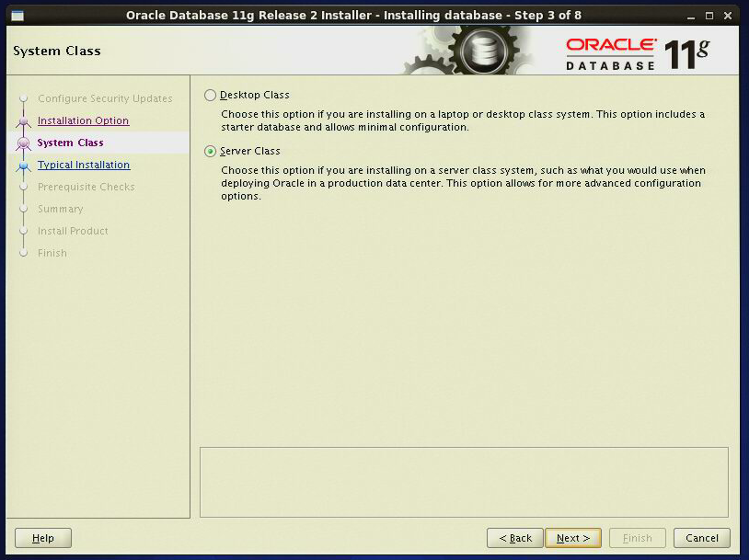Open the Typical Installation step link
The width and height of the screenshot is (749, 560).
tap(84, 165)
